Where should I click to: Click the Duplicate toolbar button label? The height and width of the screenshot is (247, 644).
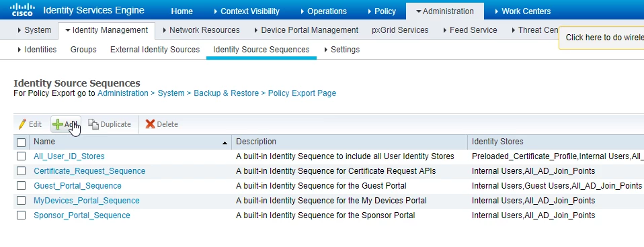point(116,124)
